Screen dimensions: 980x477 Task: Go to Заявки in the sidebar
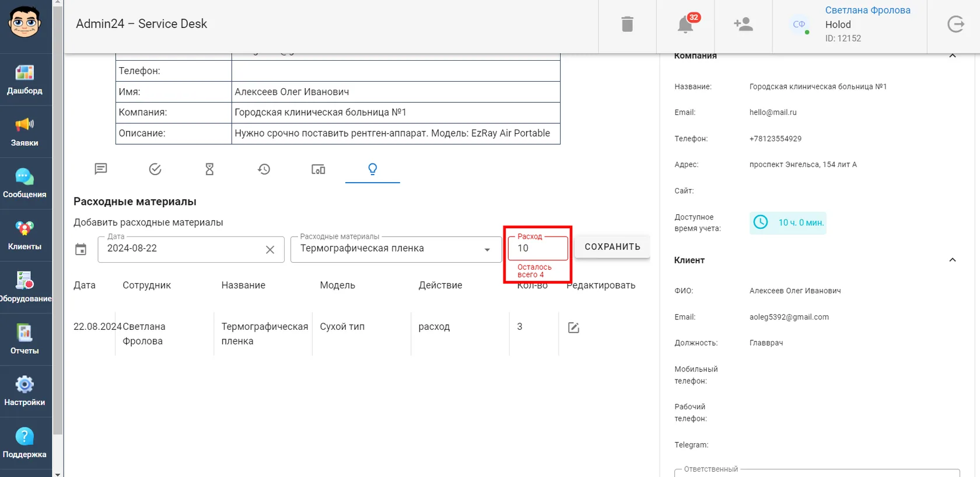pos(24,131)
